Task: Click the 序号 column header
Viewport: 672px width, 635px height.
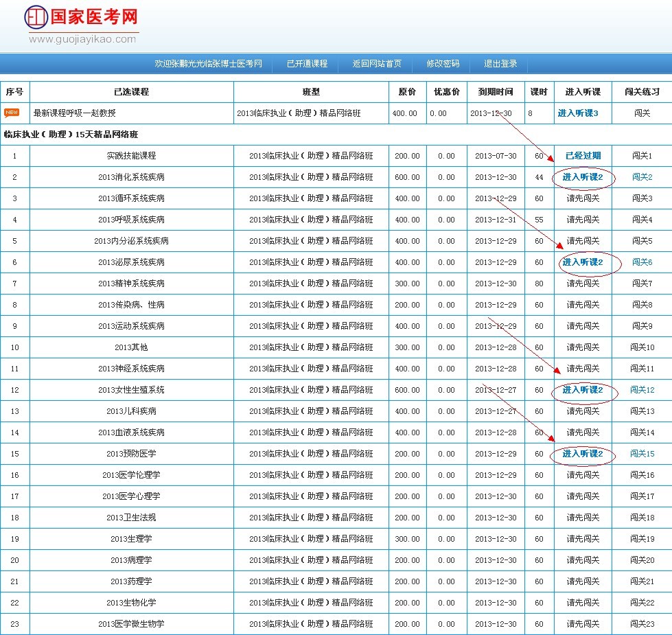Action: click(14, 92)
